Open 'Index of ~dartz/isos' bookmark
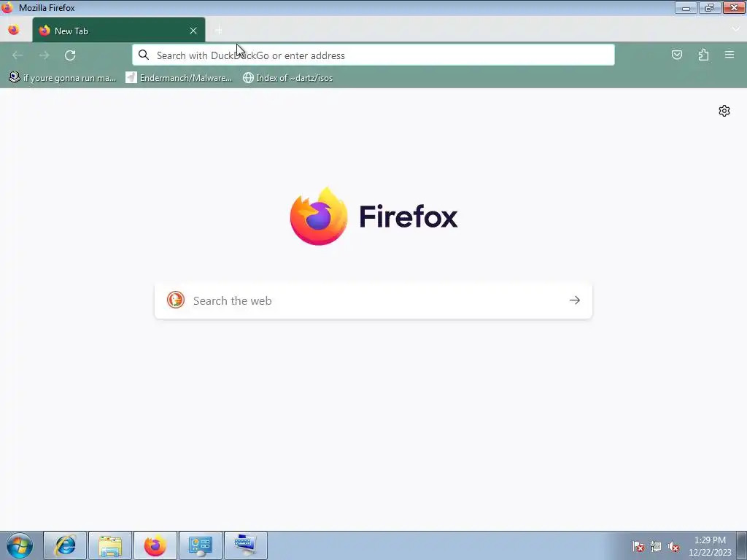 (287, 77)
